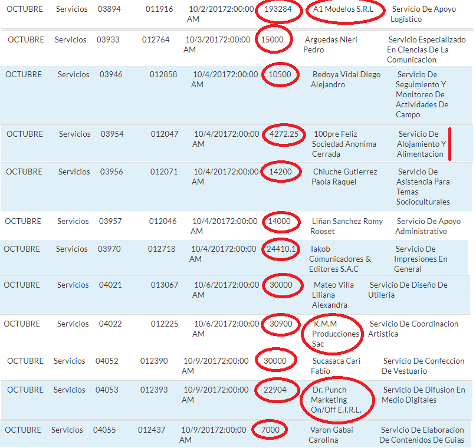Select supplier 100pre Feliz Sociedad Anonima Cerrada
This screenshot has height=448, width=476.
click(x=344, y=144)
